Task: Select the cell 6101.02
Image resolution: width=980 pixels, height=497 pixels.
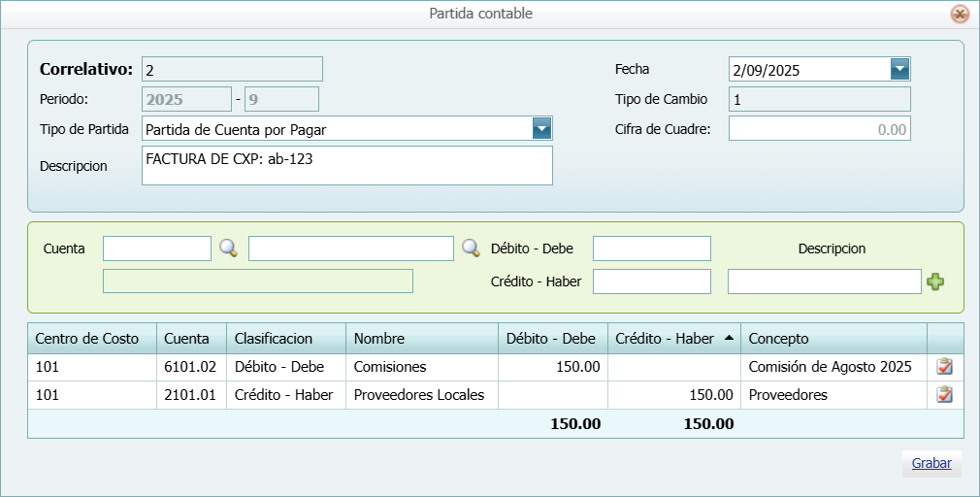Action: coord(191,367)
